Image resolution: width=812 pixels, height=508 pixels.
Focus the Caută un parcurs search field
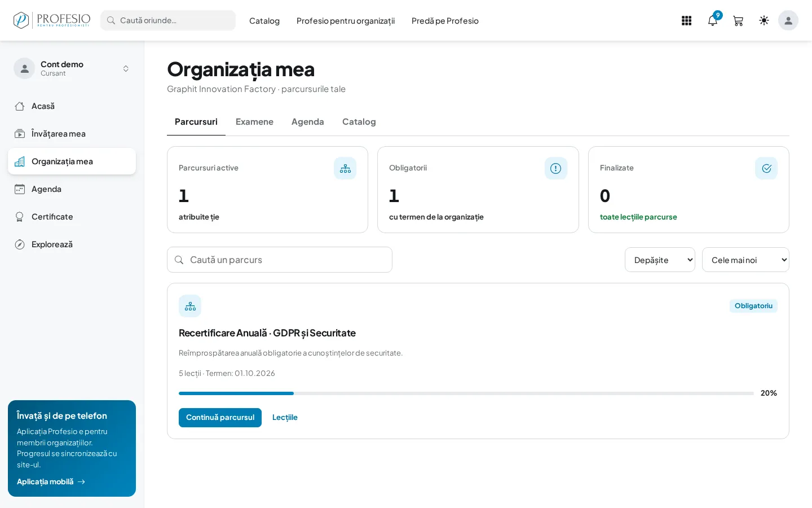coord(280,260)
